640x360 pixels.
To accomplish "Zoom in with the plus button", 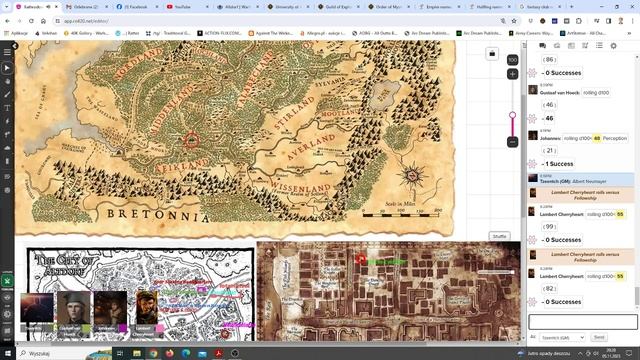I will tap(513, 74).
